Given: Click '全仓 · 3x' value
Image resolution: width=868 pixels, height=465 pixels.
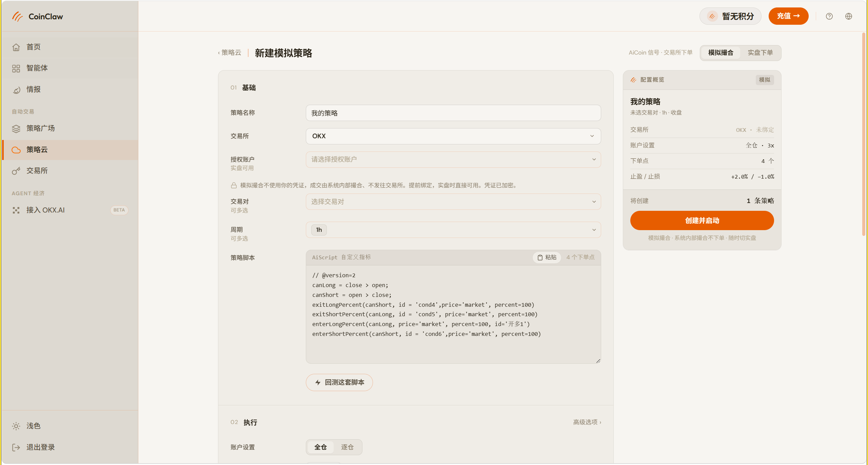Looking at the screenshot, I should point(759,145).
